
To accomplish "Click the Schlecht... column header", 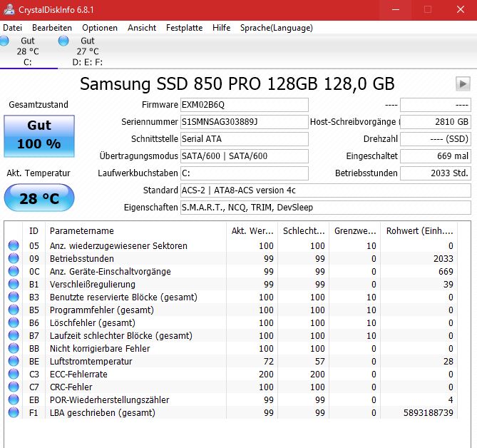I will [x=303, y=230].
